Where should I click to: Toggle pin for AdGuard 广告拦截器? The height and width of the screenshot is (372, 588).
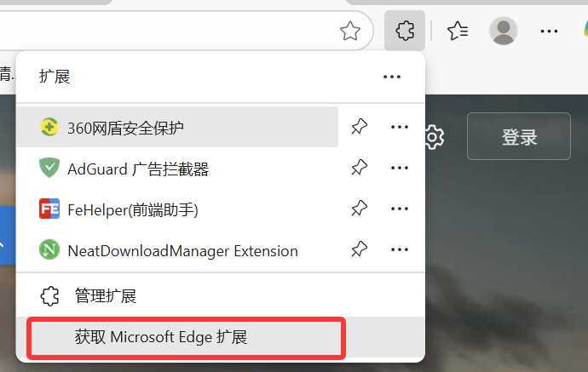[360, 169]
